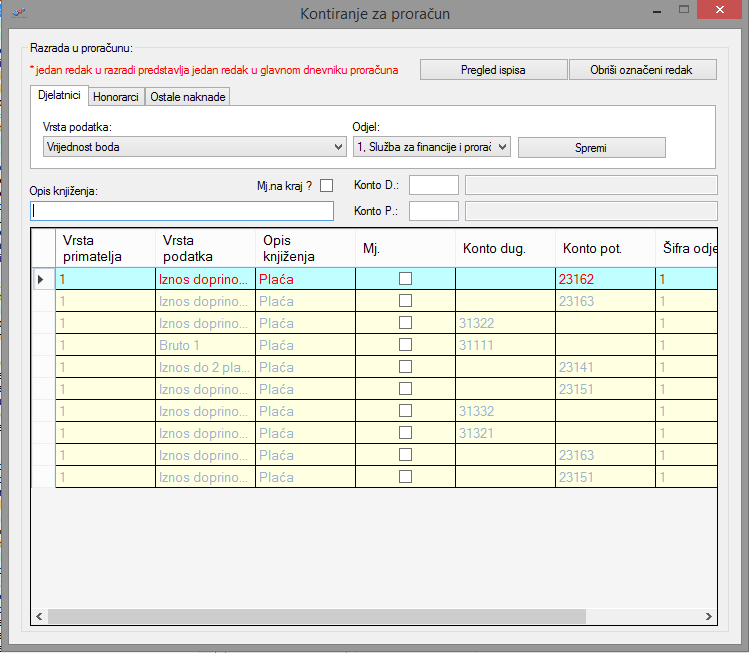
Task: Click the Spremi button
Action: point(591,148)
